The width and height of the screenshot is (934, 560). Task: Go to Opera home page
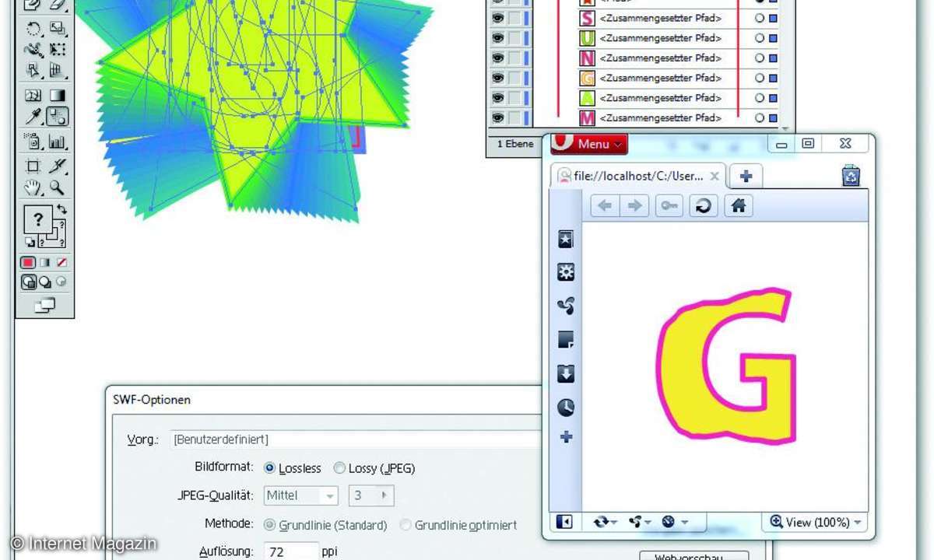tap(739, 206)
